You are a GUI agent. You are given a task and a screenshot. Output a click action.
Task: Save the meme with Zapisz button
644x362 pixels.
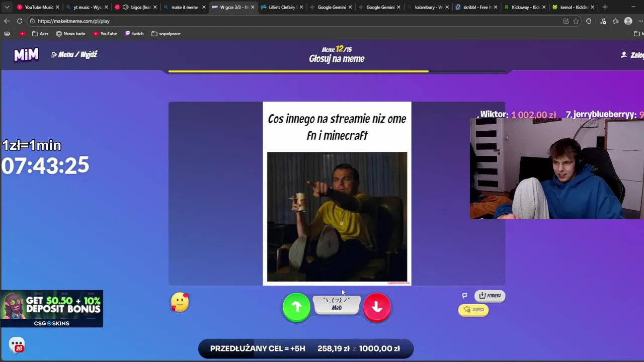pyautogui.click(x=473, y=310)
